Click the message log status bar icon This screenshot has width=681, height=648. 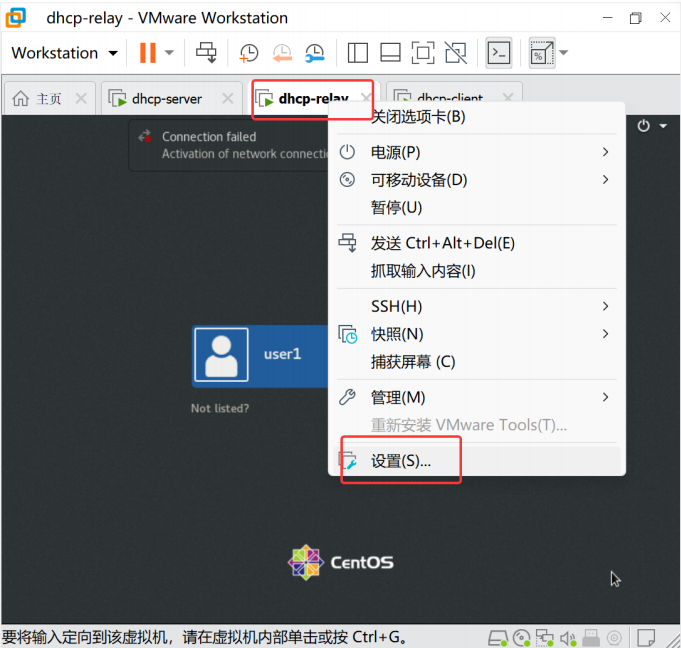646,638
